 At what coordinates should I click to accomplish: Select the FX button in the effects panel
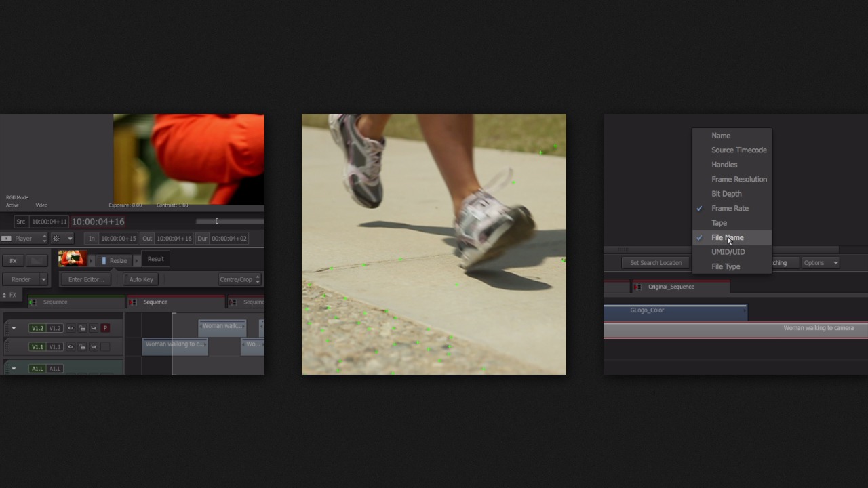13,261
